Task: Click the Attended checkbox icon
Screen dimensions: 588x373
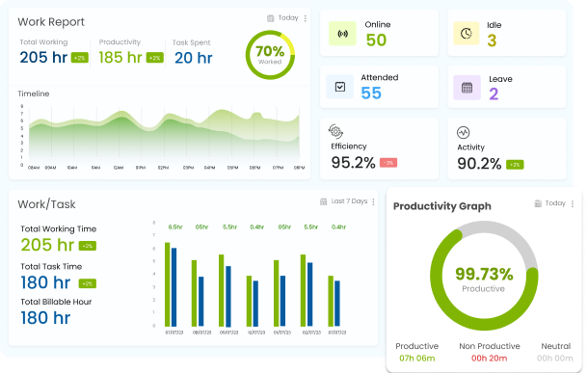Action: (339, 87)
